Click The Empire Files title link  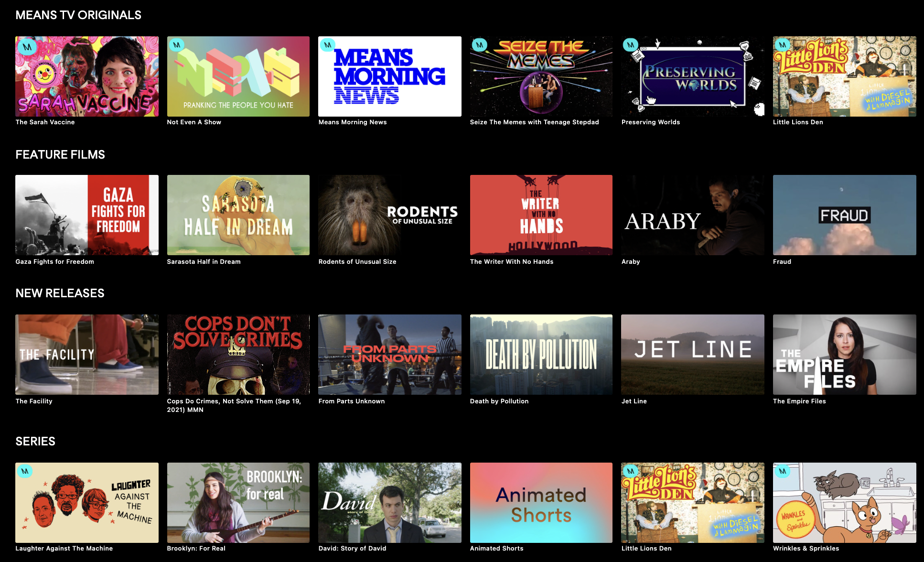pyautogui.click(x=799, y=401)
